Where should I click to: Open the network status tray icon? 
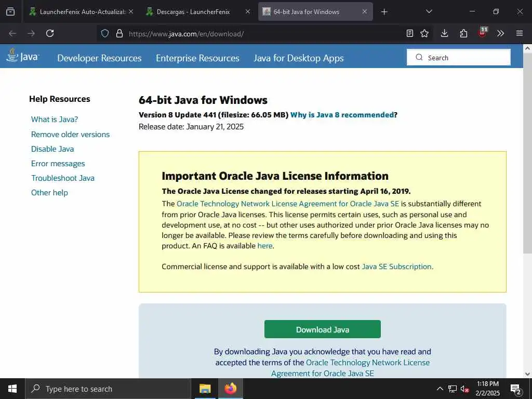pyautogui.click(x=453, y=389)
